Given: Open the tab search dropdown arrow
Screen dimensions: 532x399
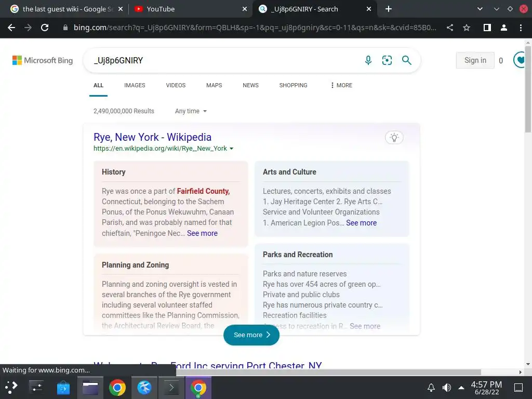Looking at the screenshot, I should 480,9.
